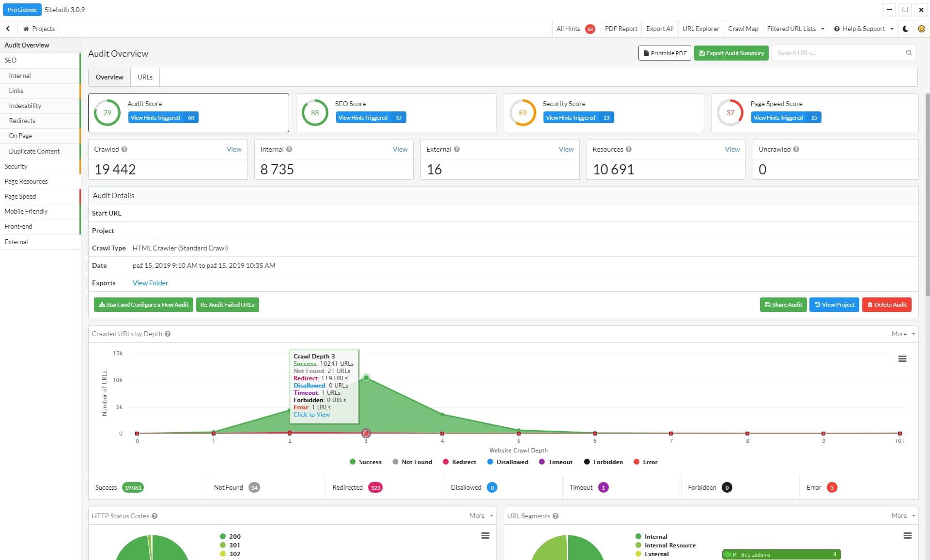Click help icon next to External card
The image size is (930, 560).
pyautogui.click(x=457, y=149)
